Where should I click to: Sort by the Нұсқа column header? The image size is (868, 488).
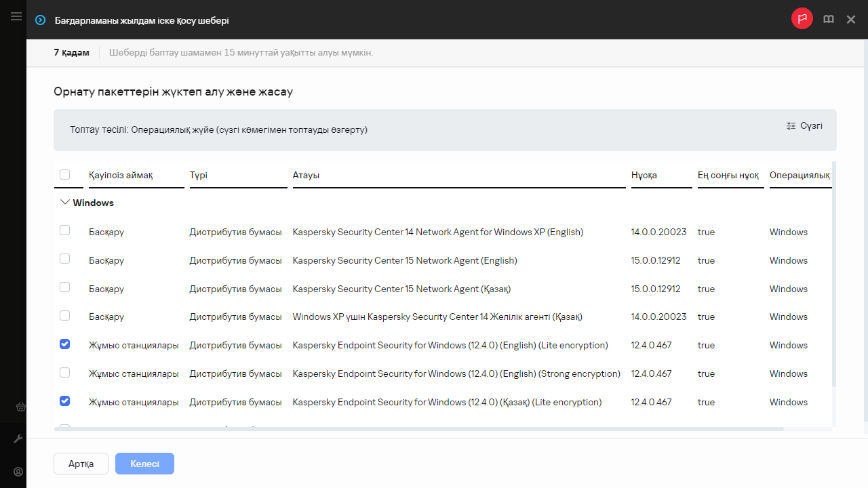[x=644, y=176]
